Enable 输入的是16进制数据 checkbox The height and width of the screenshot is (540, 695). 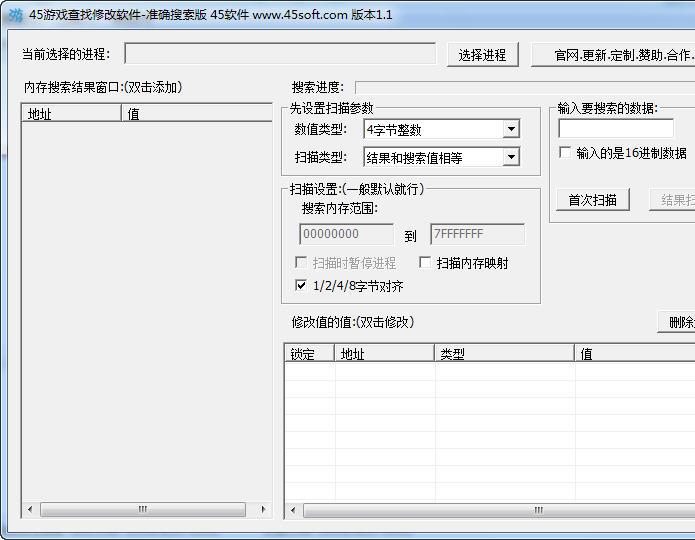(566, 153)
